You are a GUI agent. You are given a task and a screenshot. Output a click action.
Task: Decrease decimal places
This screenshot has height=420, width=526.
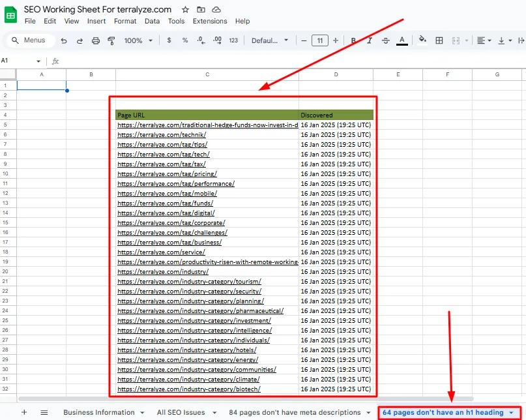coord(201,40)
